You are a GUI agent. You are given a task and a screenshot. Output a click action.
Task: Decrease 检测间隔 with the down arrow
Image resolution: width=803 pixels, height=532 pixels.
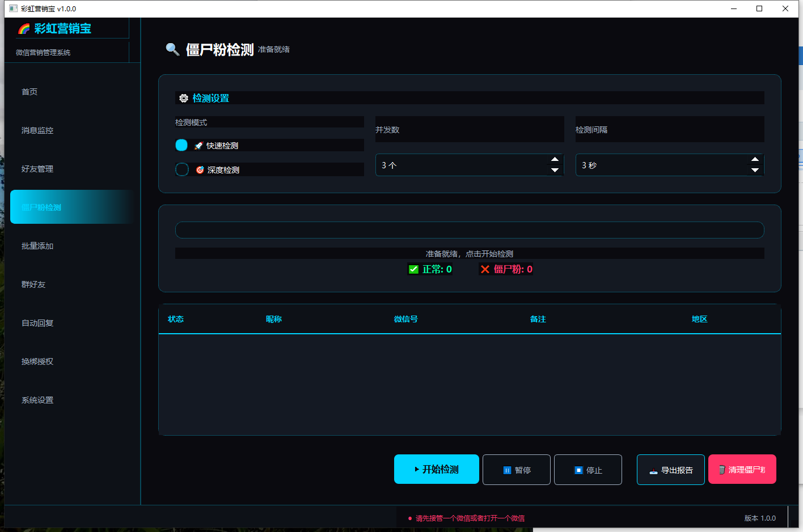tap(755, 170)
